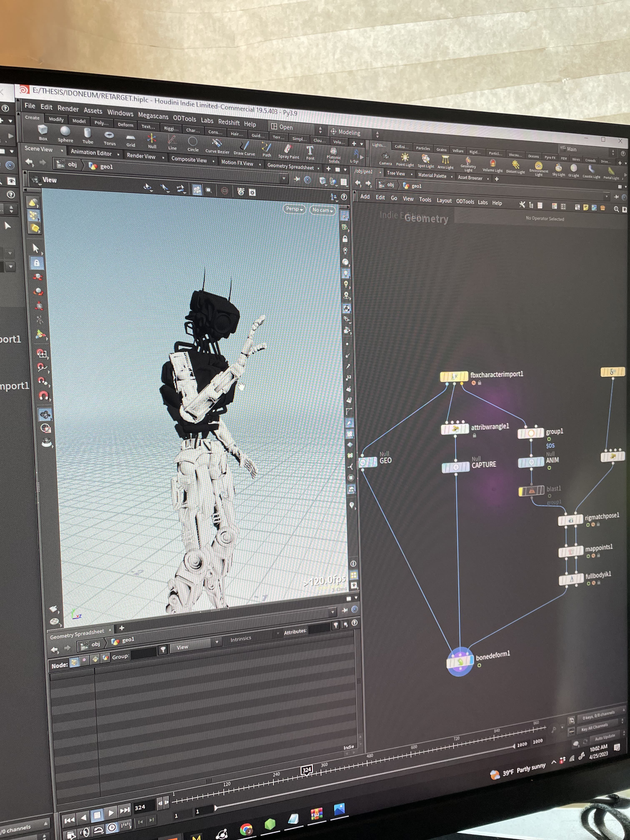
Task: Select the Sphere shelf tool
Action: click(65, 134)
